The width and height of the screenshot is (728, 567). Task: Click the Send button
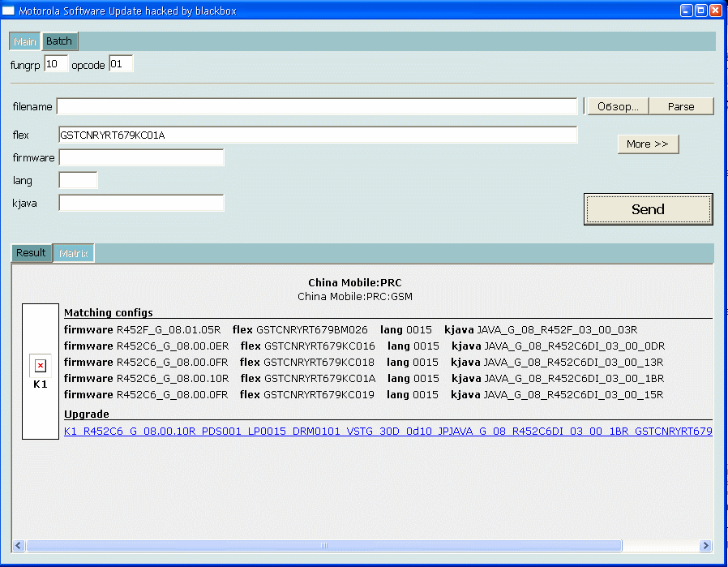[x=648, y=209]
